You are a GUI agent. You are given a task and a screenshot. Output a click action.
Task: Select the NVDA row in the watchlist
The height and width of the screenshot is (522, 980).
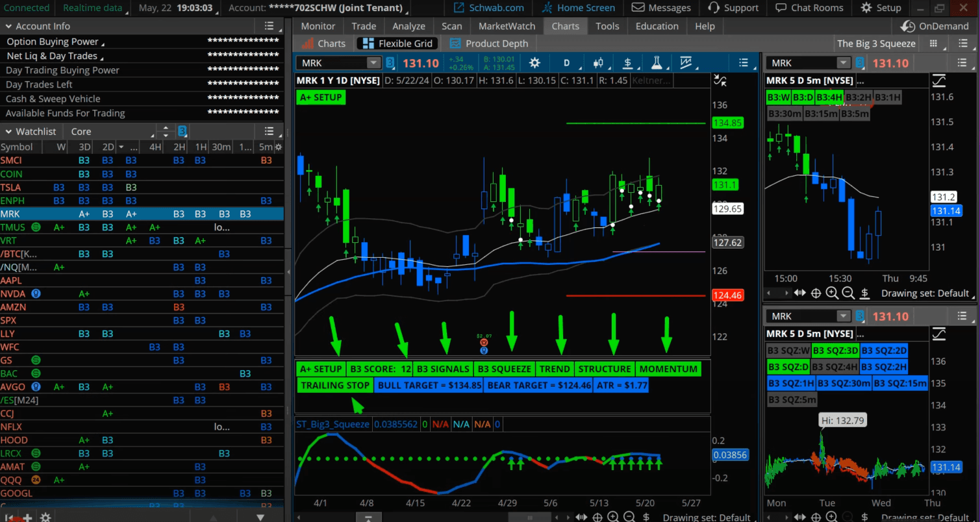coord(13,293)
